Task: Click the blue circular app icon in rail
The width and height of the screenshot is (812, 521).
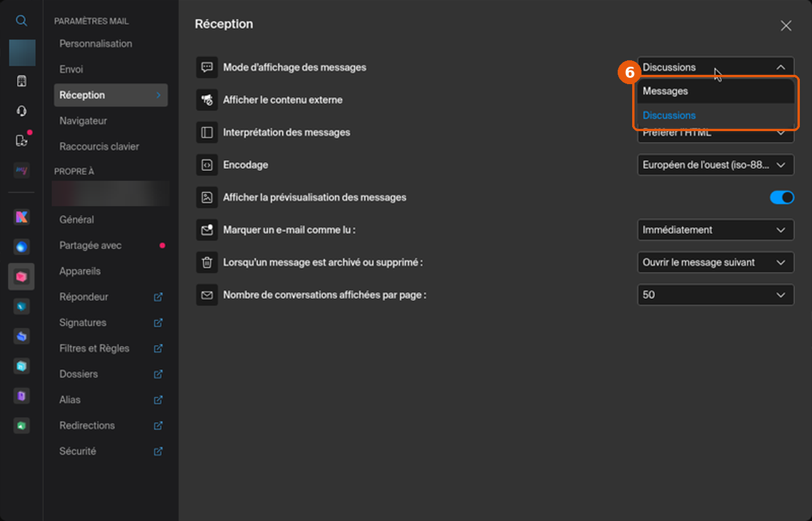Action: coord(21,247)
